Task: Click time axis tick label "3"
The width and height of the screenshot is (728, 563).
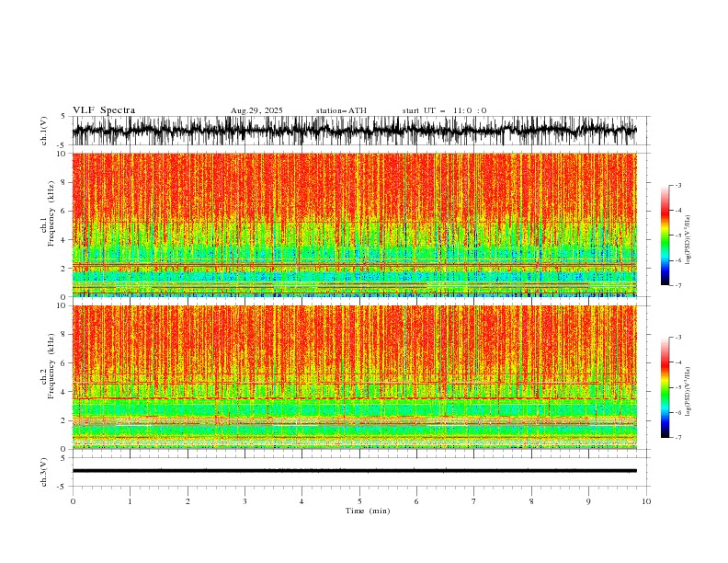Action: 245,501
